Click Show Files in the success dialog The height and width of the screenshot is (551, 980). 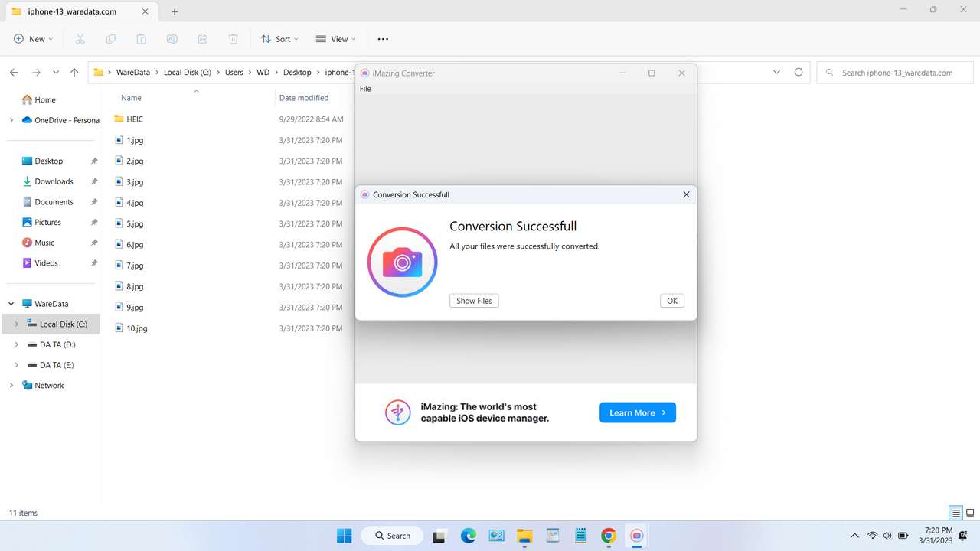pos(473,300)
